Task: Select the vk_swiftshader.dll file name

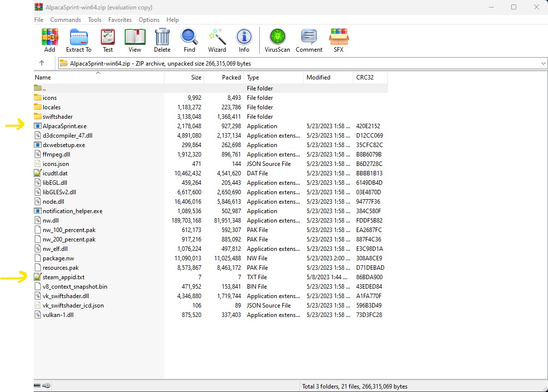Action: pos(66,296)
